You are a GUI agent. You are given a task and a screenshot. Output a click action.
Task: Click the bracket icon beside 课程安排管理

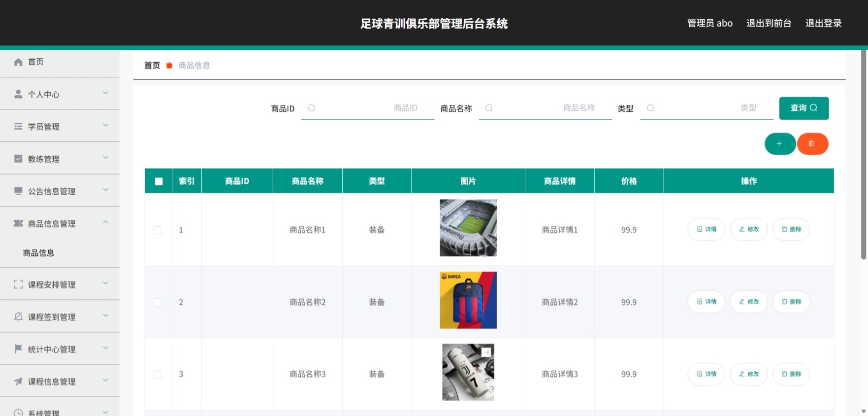(x=18, y=284)
